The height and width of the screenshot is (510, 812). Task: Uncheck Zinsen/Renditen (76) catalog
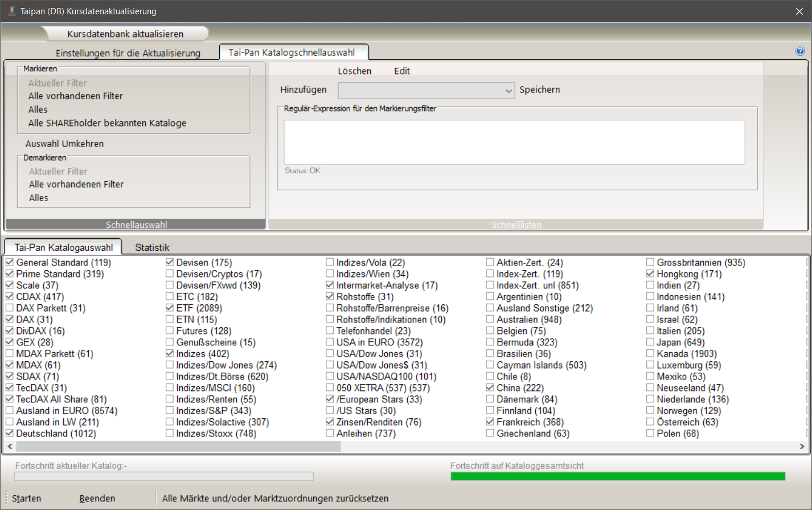330,422
